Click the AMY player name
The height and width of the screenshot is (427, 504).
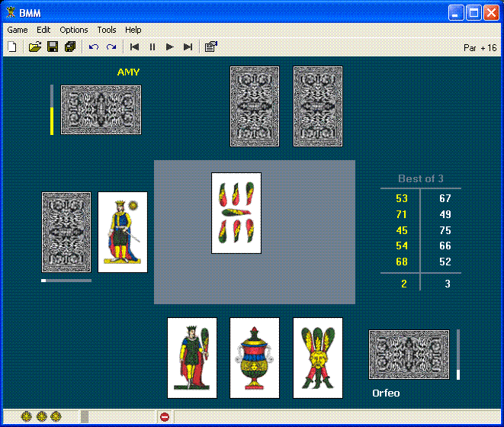click(x=128, y=72)
